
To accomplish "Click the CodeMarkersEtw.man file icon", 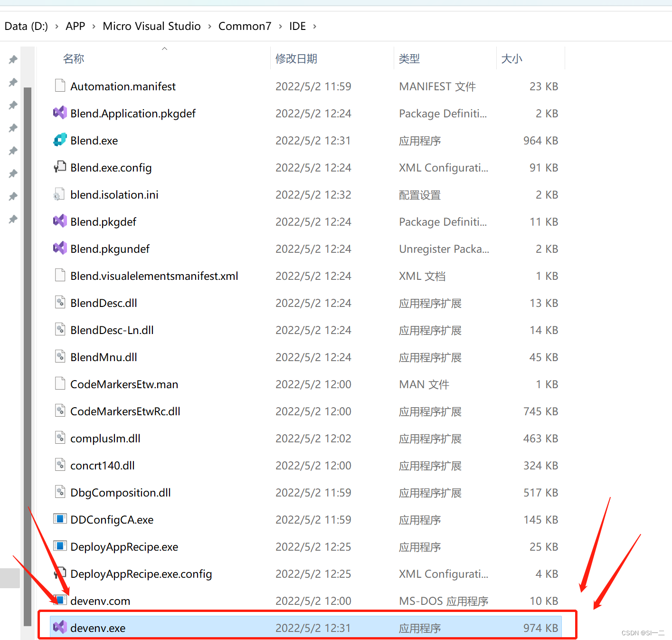I will [x=60, y=383].
